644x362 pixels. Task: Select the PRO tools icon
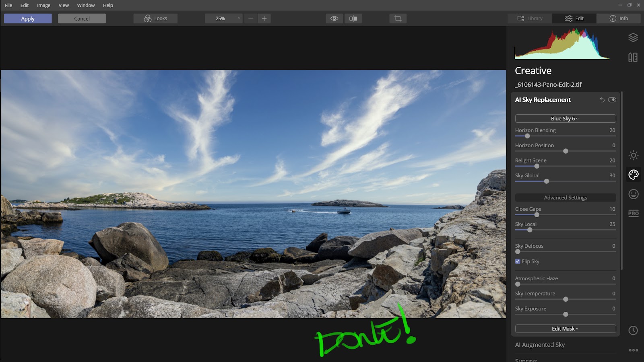(x=634, y=213)
